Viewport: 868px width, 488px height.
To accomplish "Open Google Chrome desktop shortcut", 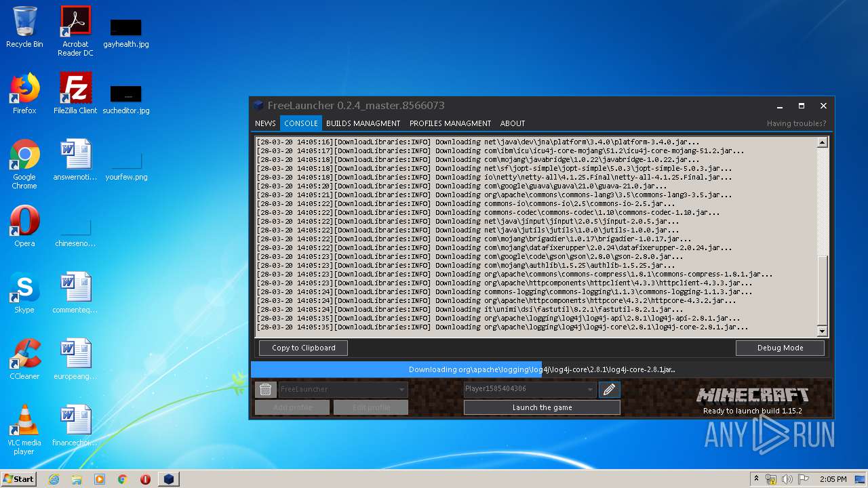I will [24, 164].
